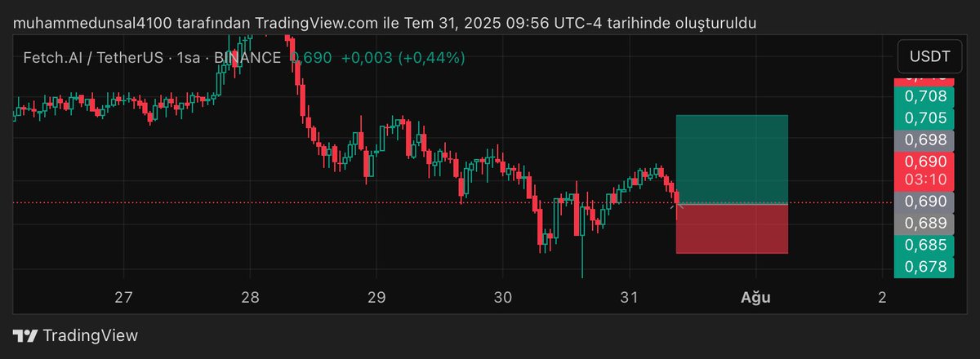Viewport: 980px width, 359px height.
Task: Click date label 30 on the time axis
Action: coord(503,297)
